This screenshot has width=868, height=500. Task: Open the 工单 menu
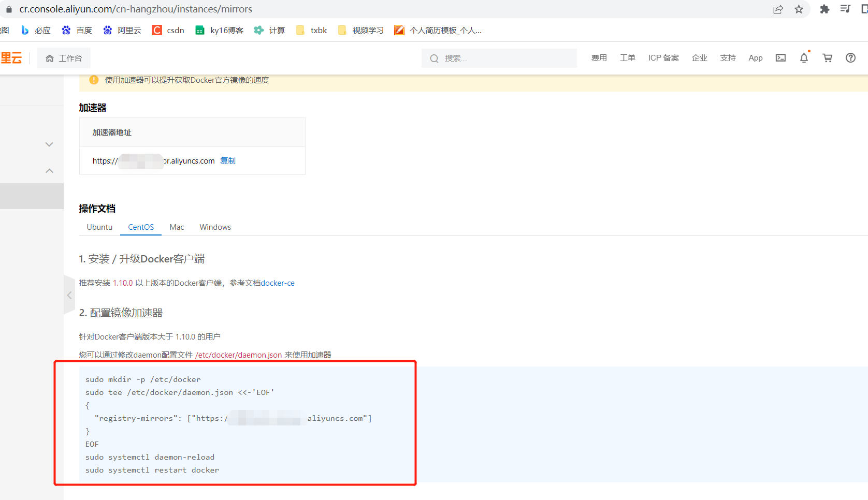click(x=628, y=58)
